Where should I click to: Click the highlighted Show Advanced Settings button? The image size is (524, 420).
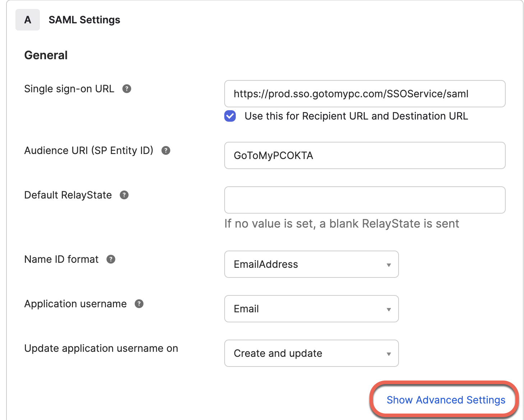pyautogui.click(x=446, y=400)
